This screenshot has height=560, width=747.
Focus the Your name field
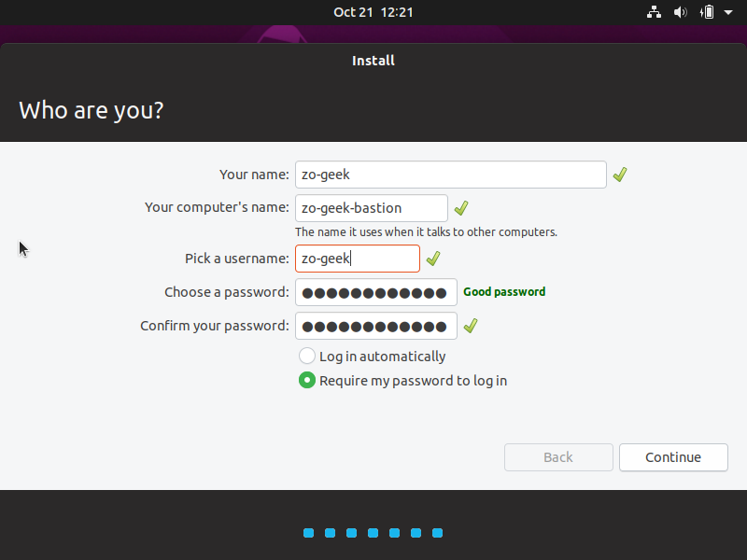[451, 175]
